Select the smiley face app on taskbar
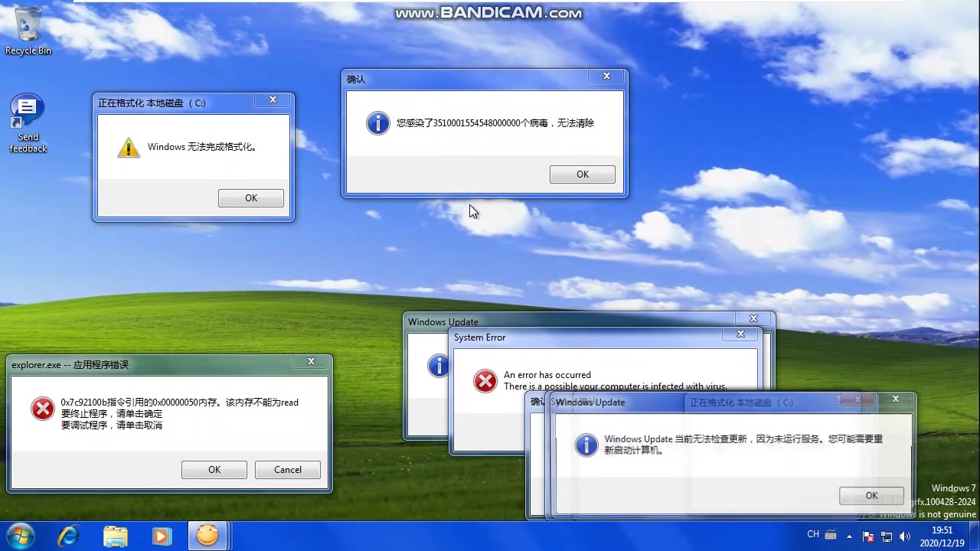This screenshot has width=980, height=551. pyautogui.click(x=207, y=536)
